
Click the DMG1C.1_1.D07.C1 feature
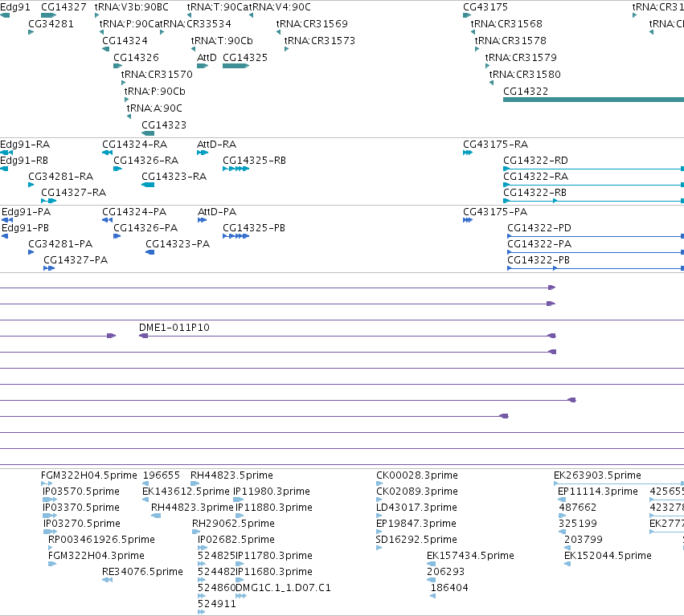pos(241,596)
